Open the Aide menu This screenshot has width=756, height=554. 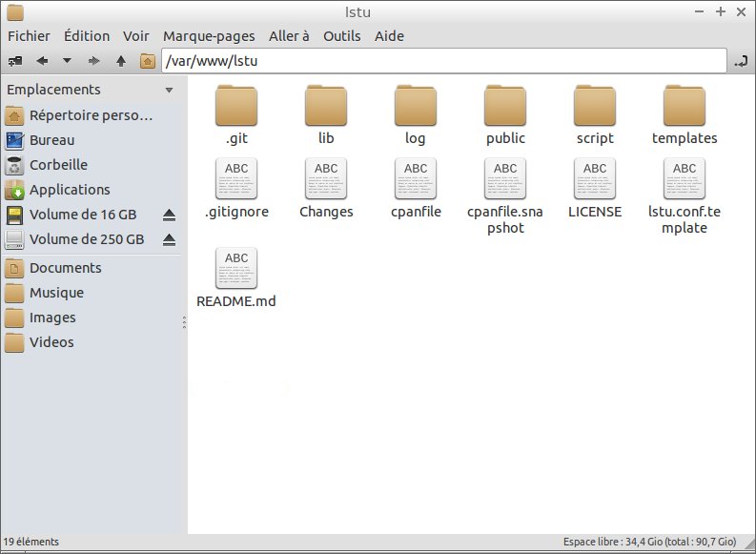(389, 36)
